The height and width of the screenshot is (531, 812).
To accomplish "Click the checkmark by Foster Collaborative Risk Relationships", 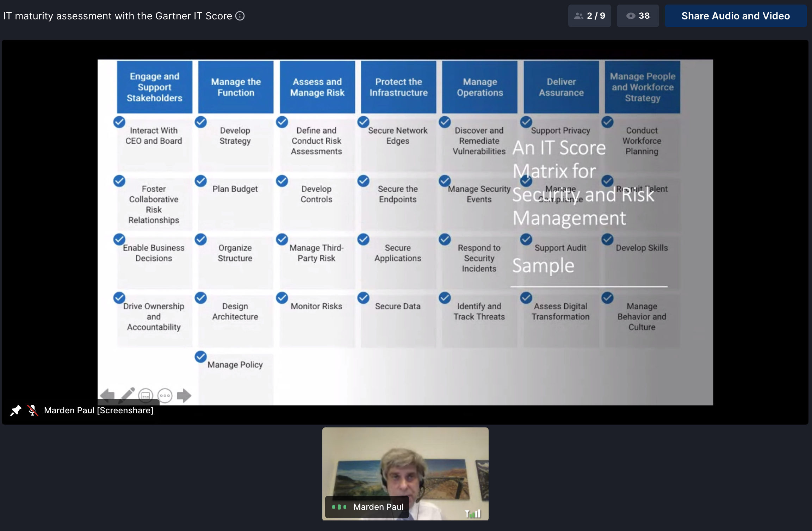I will point(119,181).
